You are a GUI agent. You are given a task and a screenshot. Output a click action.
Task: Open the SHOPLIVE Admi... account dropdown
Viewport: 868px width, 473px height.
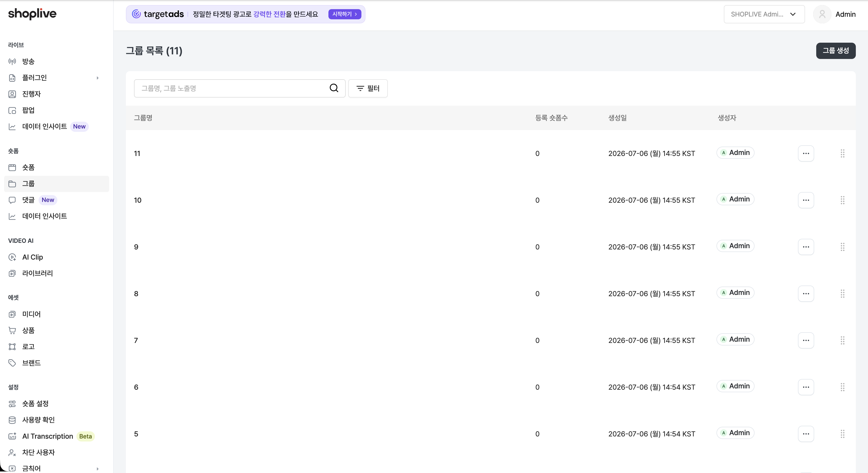pos(764,14)
